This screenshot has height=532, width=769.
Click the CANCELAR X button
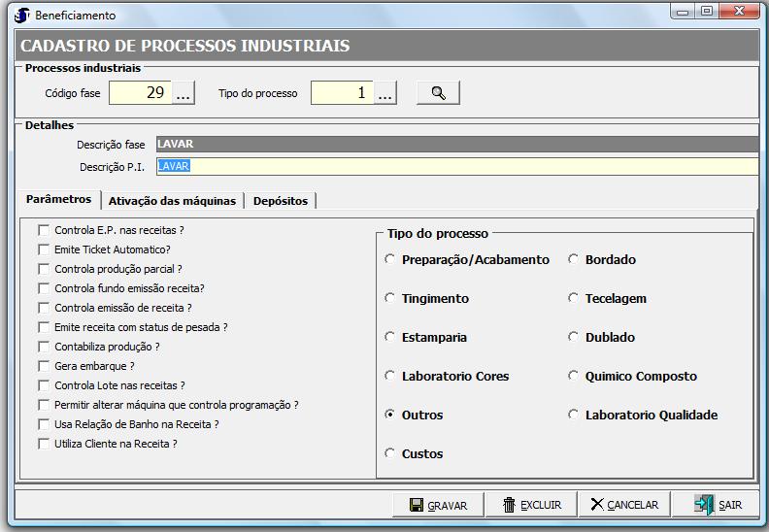(x=624, y=505)
